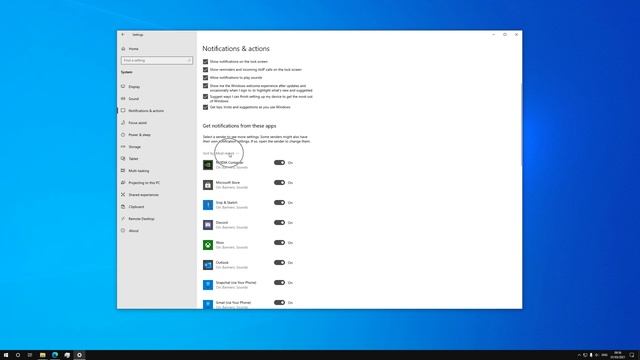Click the Projecting to this PC icon
Viewport: 640px width, 360px height.
click(123, 182)
